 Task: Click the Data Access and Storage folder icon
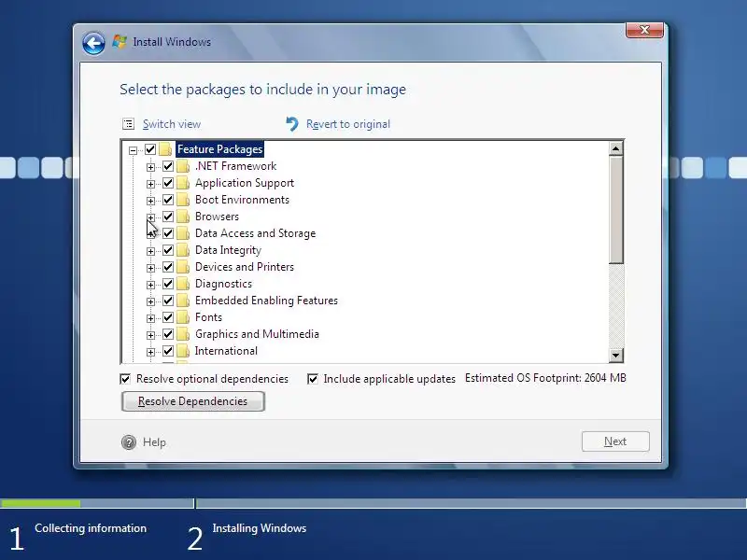[x=183, y=233]
